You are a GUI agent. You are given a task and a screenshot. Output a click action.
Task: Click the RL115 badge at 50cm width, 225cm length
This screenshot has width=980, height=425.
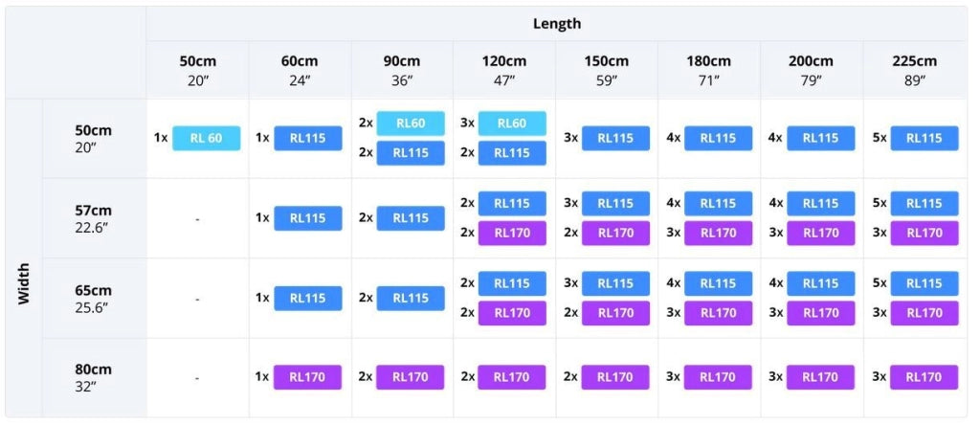[924, 138]
